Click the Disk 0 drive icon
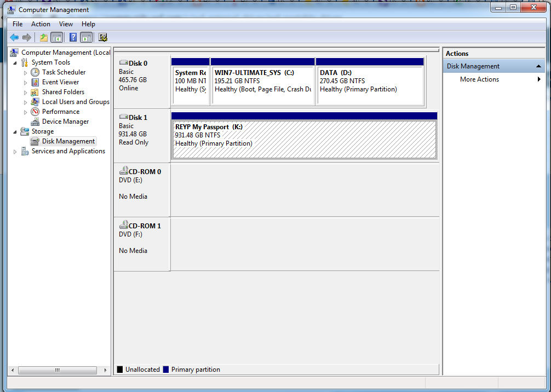This screenshot has height=392, width=551. coord(123,62)
